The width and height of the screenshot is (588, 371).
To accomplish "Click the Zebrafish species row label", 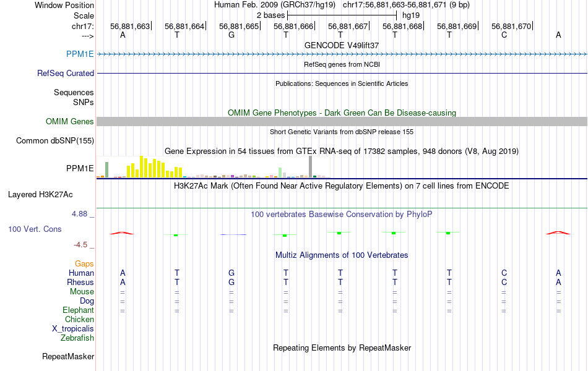I will [77, 338].
